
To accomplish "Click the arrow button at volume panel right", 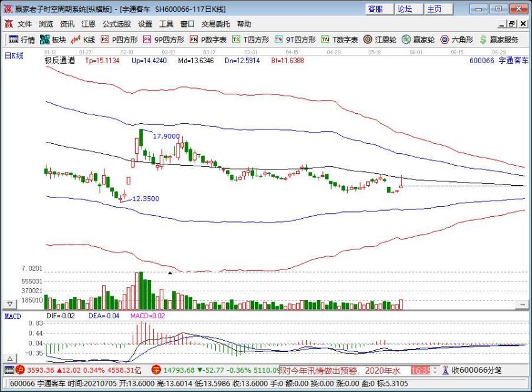I will click(x=521, y=304).
